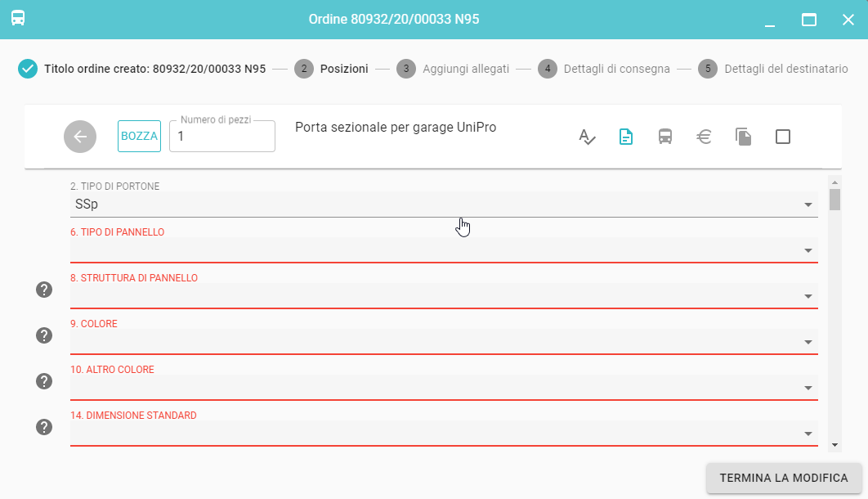Click the Numero di pezzi input field

coord(222,137)
